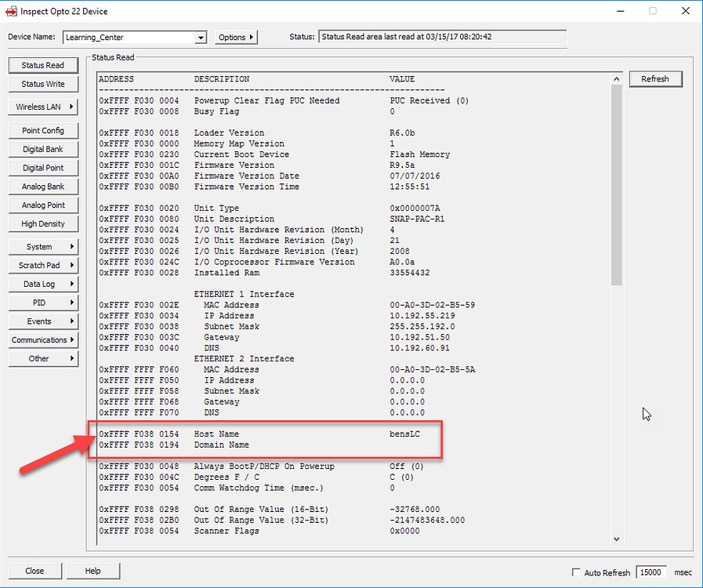Click the Refresh button
Screen dimensions: 703x588
(655, 78)
